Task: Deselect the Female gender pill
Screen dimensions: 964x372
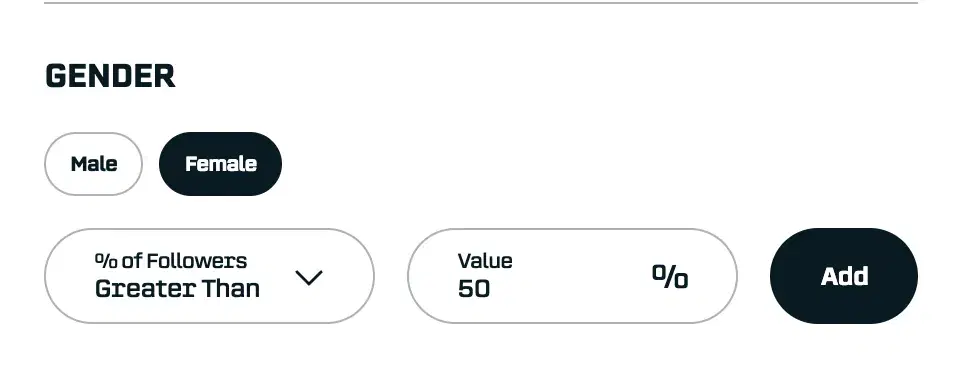Action: pos(220,164)
